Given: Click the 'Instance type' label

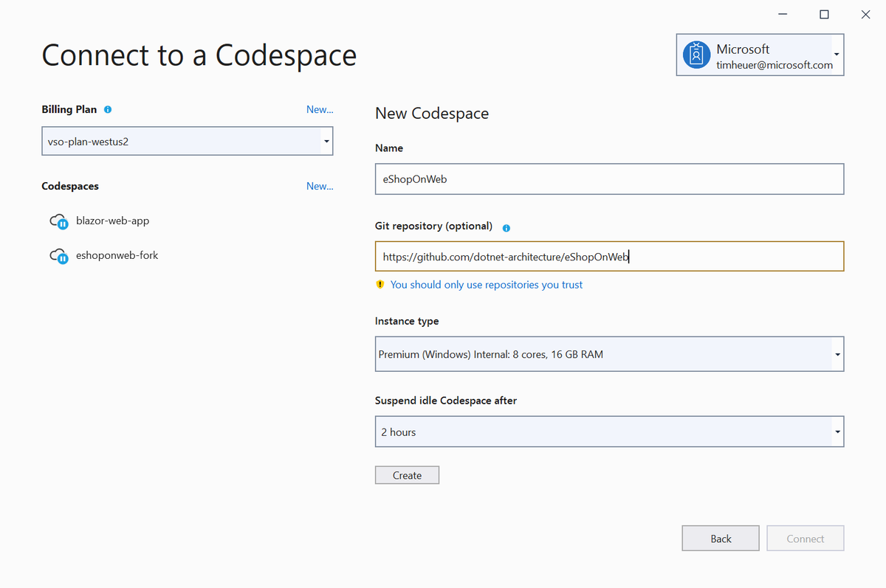Looking at the screenshot, I should 407,321.
